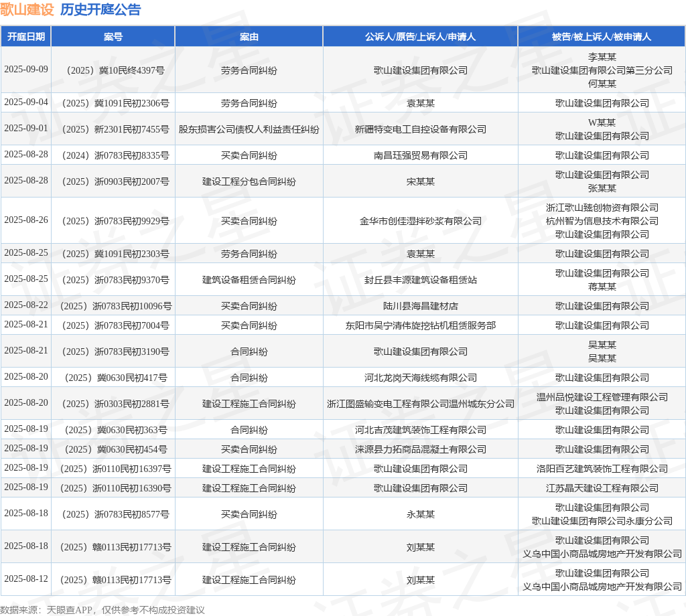The width and height of the screenshot is (686, 616).
Task: Click defendant 何某某
Action: click(602, 84)
